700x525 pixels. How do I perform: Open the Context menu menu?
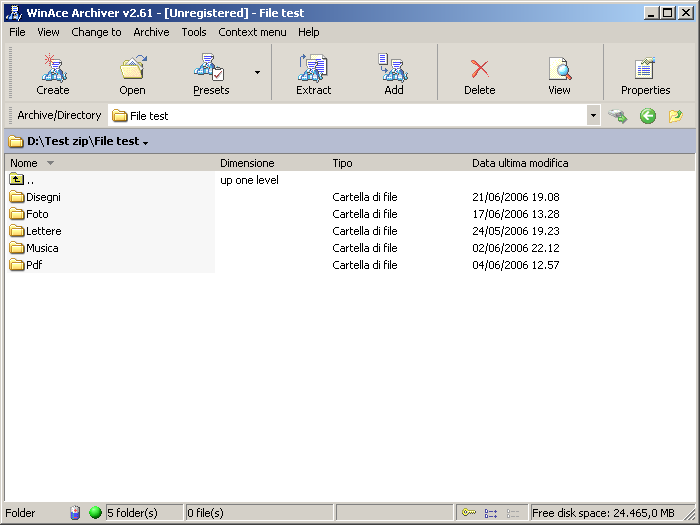(252, 32)
